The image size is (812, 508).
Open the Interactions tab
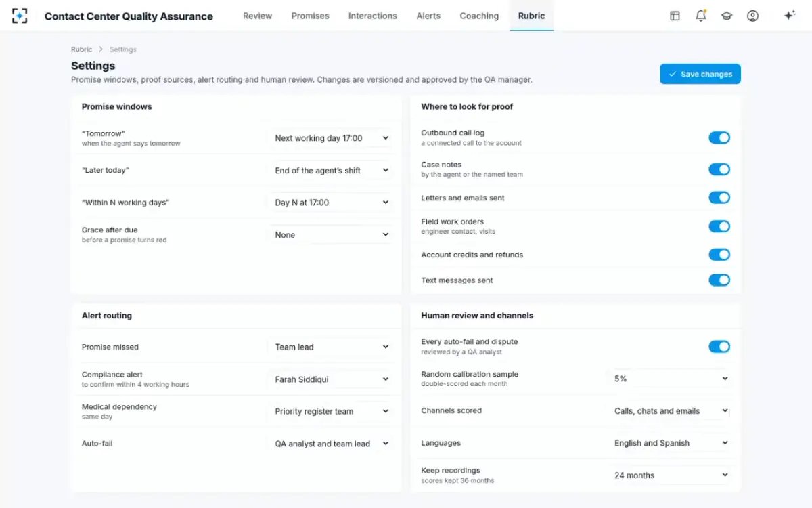[372, 16]
